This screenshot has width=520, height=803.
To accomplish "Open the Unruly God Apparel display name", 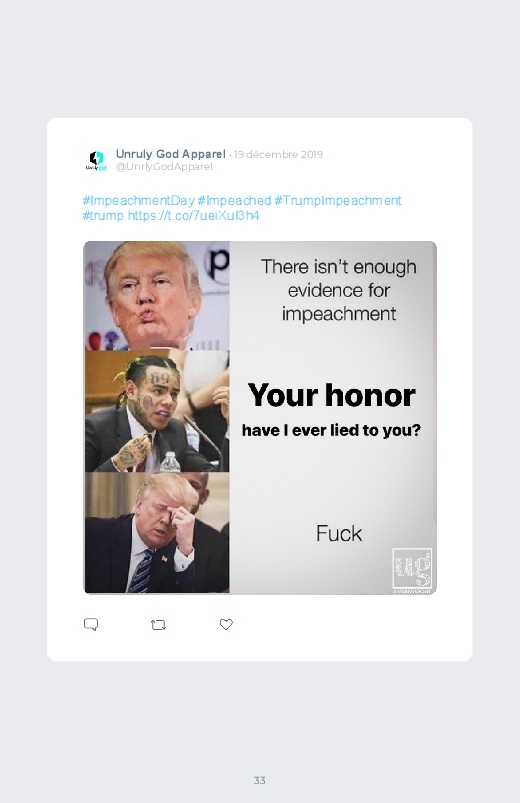I will (x=171, y=154).
